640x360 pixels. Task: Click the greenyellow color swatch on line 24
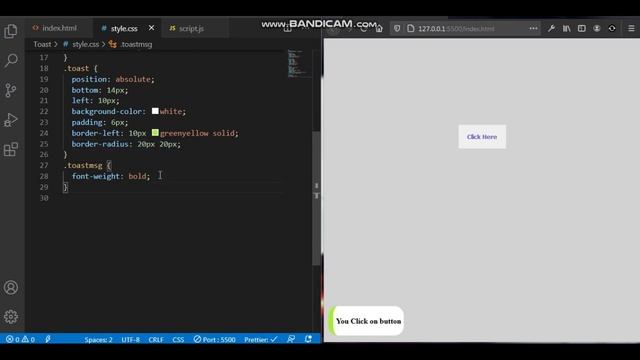(x=155, y=133)
